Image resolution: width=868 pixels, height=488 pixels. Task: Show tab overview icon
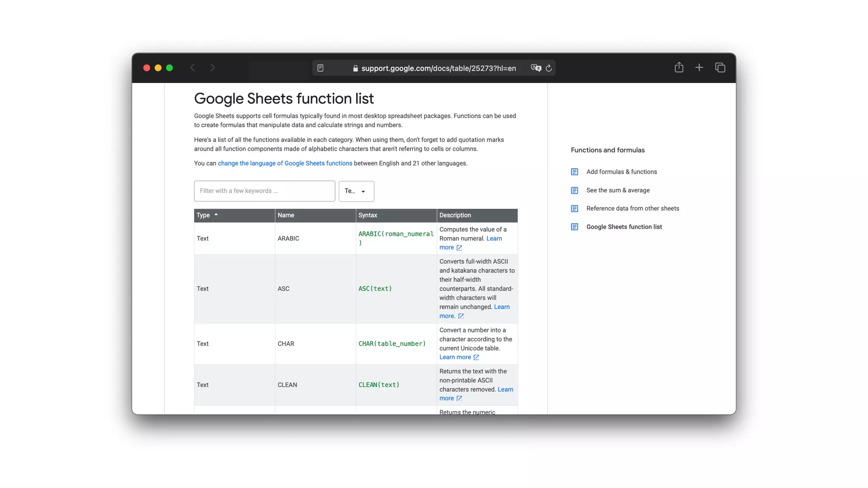[720, 67]
